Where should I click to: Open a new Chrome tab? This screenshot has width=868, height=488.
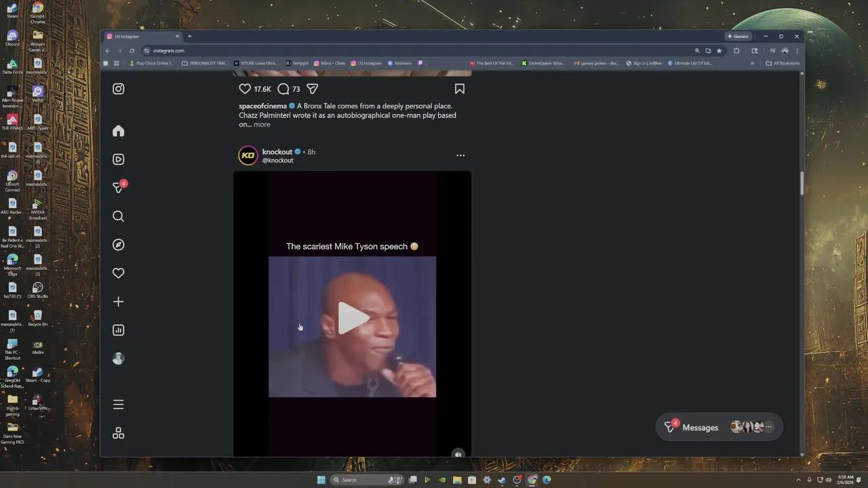[x=189, y=37]
